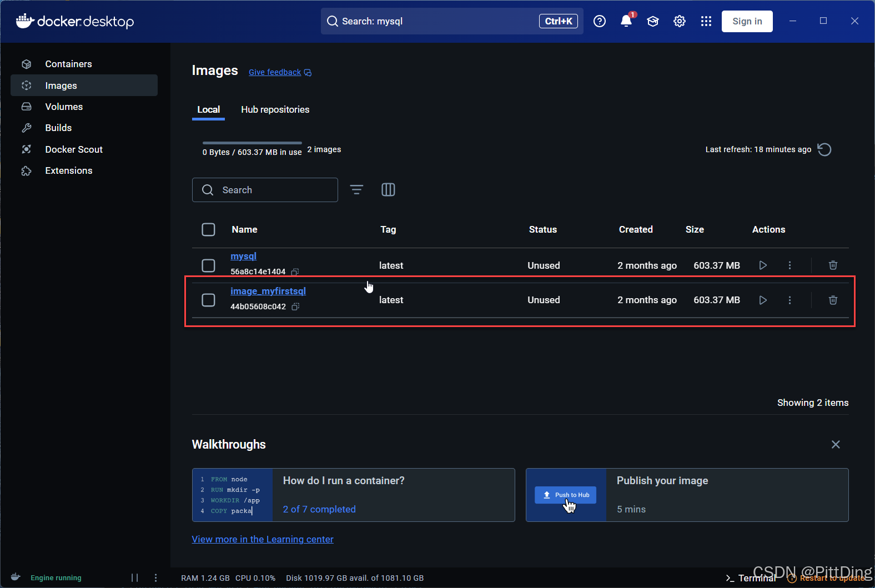This screenshot has width=875, height=588.
Task: Click View more in the Learning center
Action: (x=263, y=539)
